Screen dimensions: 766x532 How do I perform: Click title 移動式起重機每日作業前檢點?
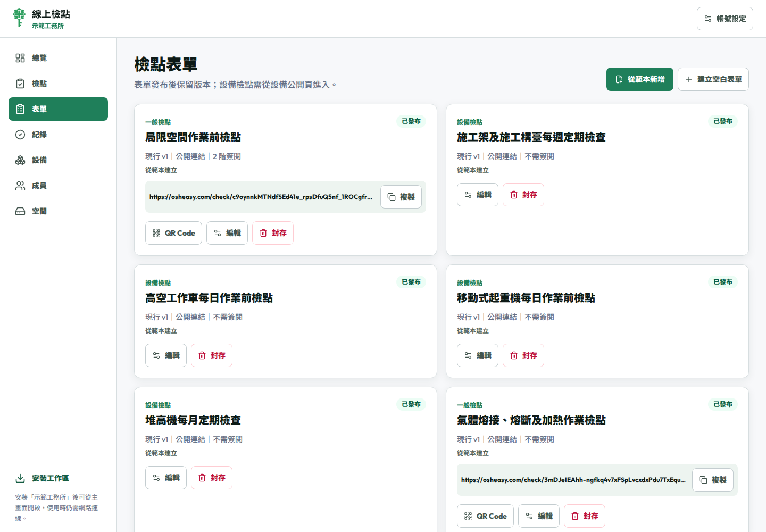(x=526, y=298)
